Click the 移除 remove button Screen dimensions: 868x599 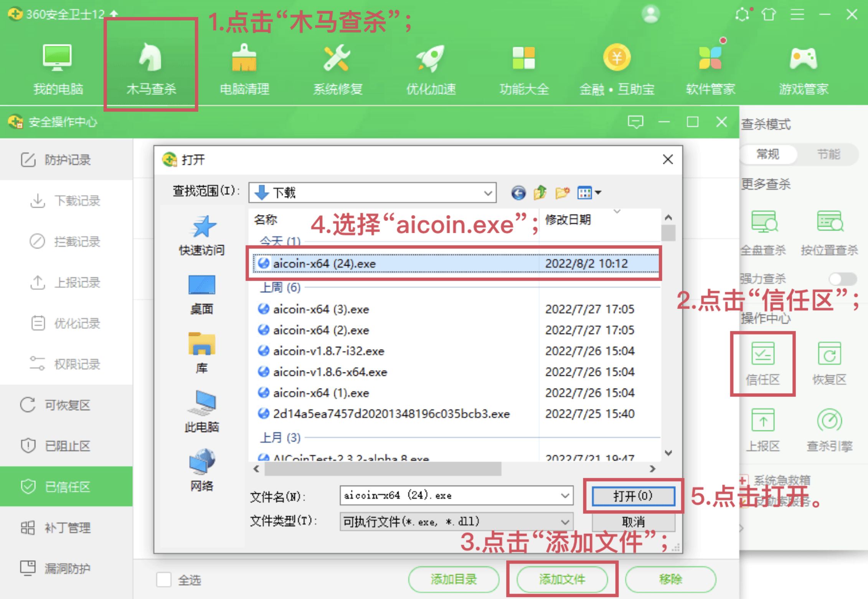tap(670, 579)
